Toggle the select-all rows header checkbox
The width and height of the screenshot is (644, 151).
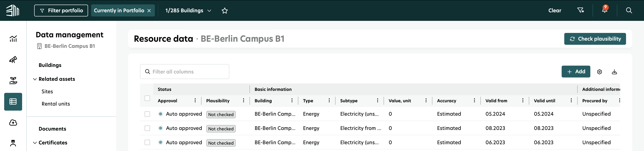pos(147,98)
